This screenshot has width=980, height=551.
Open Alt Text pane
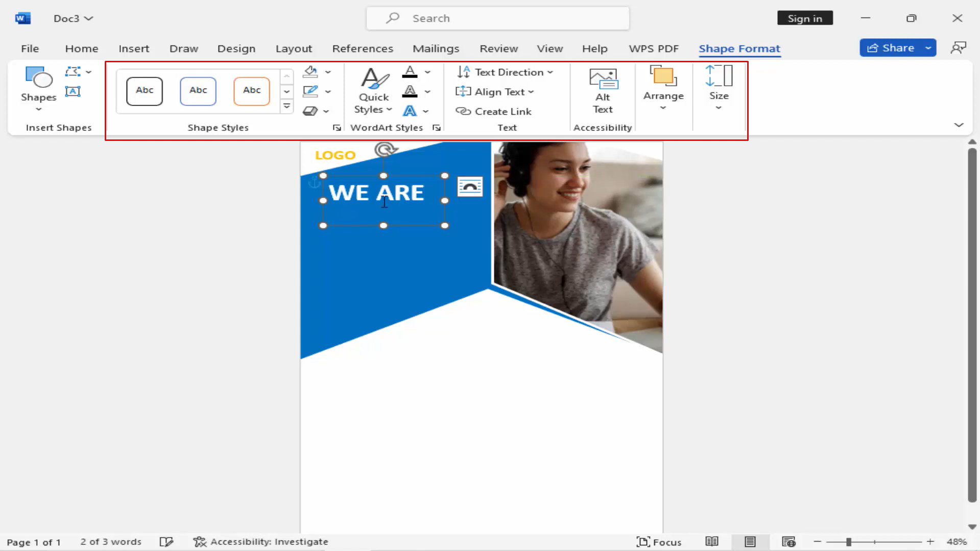pyautogui.click(x=603, y=90)
